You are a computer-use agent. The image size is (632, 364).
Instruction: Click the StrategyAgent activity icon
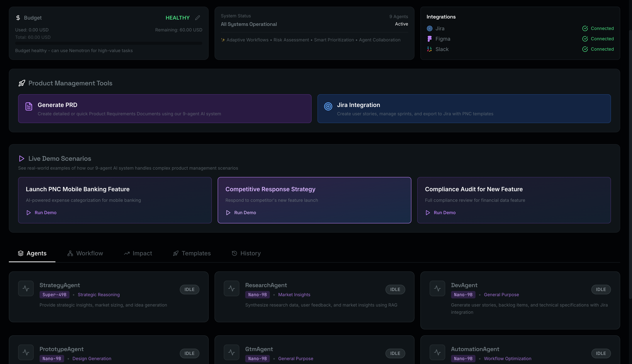point(26,288)
